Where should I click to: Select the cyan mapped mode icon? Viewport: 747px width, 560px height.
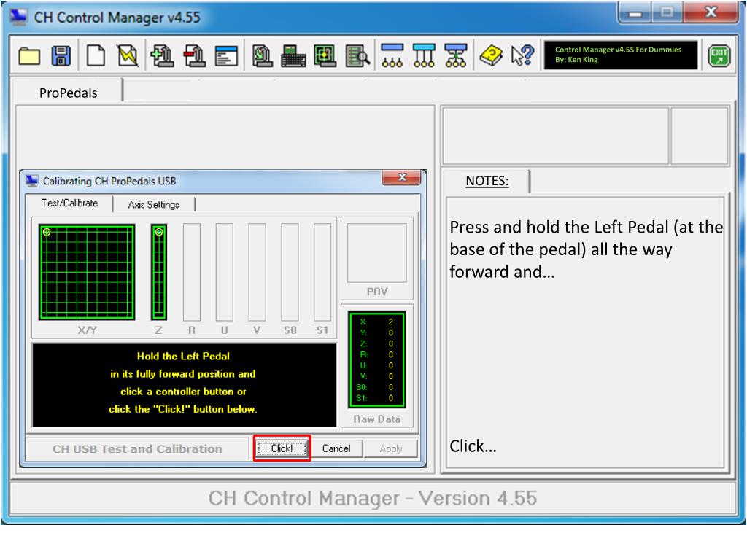[424, 55]
